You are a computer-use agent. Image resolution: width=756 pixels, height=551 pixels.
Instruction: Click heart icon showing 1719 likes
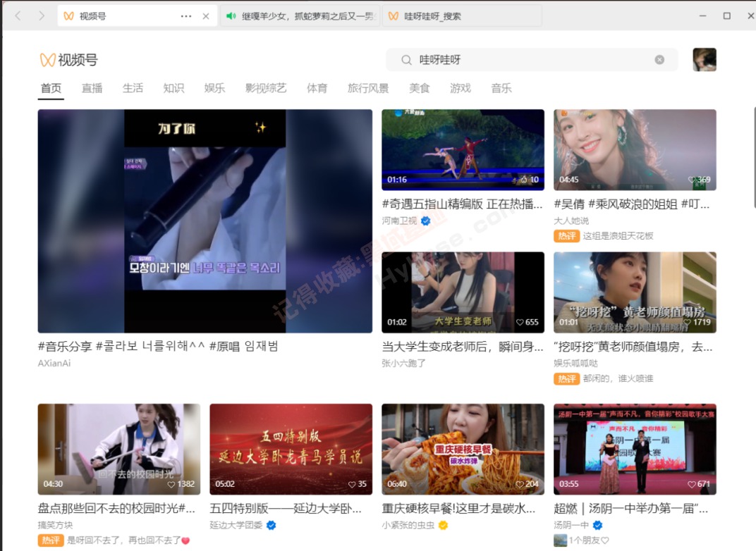coord(688,322)
